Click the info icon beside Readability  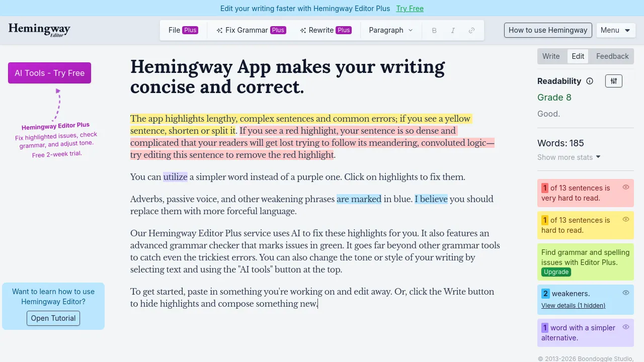click(x=590, y=81)
